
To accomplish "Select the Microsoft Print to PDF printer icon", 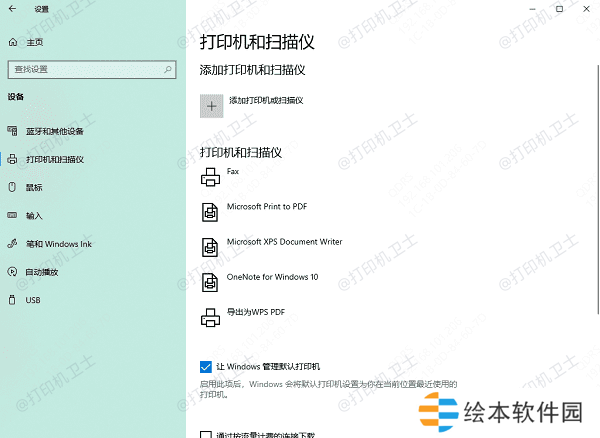I will [211, 213].
